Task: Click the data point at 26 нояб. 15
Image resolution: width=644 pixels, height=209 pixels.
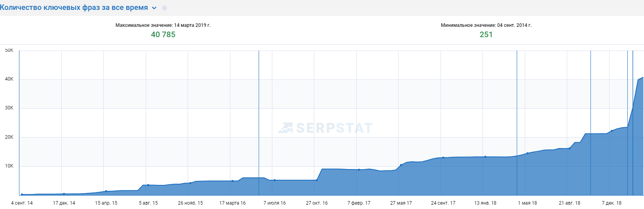Action: click(190, 183)
